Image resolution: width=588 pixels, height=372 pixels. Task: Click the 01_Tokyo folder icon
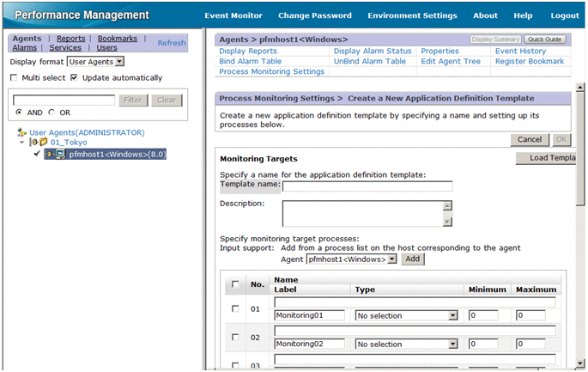click(x=43, y=143)
